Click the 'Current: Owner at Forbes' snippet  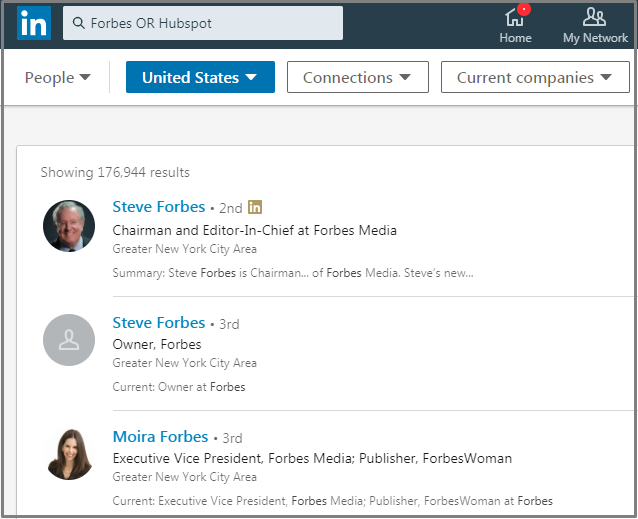(x=179, y=387)
